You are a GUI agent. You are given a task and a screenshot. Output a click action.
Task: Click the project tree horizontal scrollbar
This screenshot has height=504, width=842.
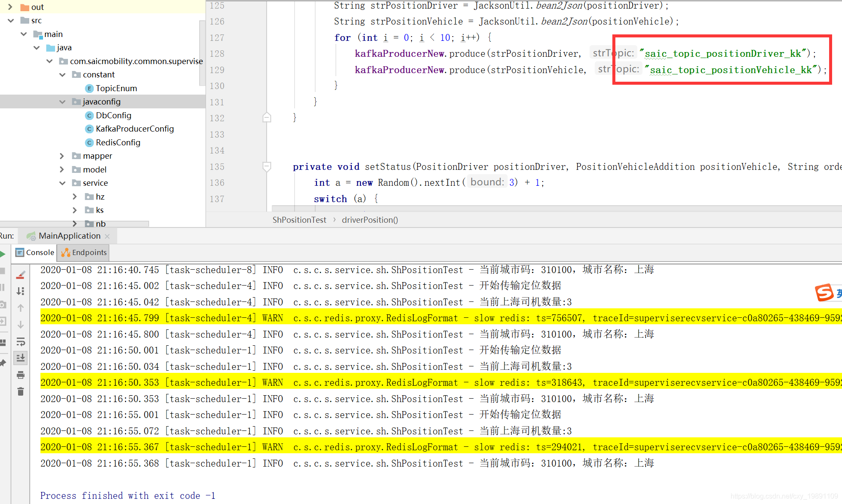click(74, 224)
